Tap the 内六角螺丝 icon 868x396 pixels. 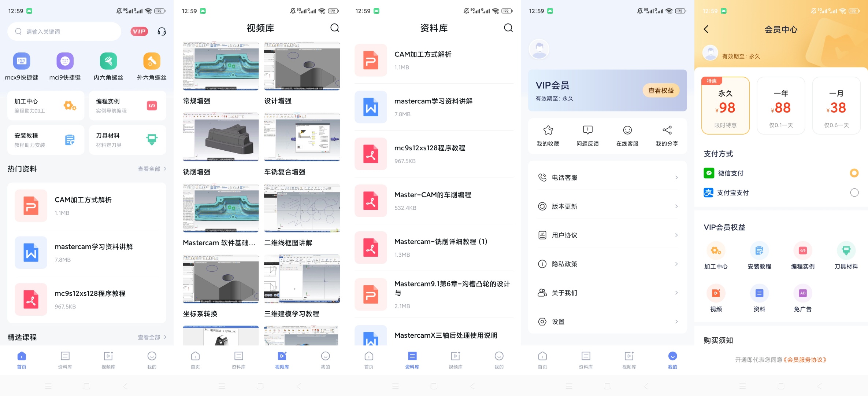[108, 61]
